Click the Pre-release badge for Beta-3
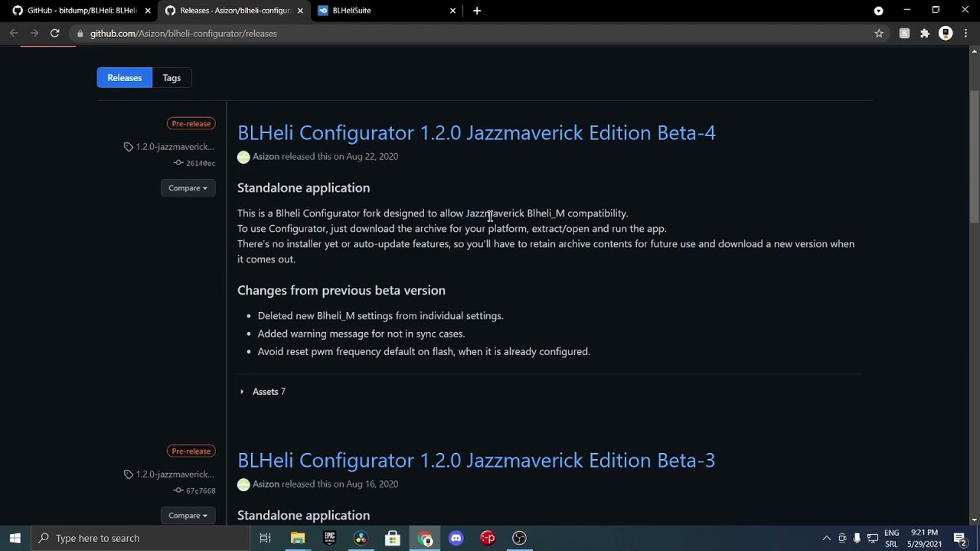 pyautogui.click(x=191, y=451)
